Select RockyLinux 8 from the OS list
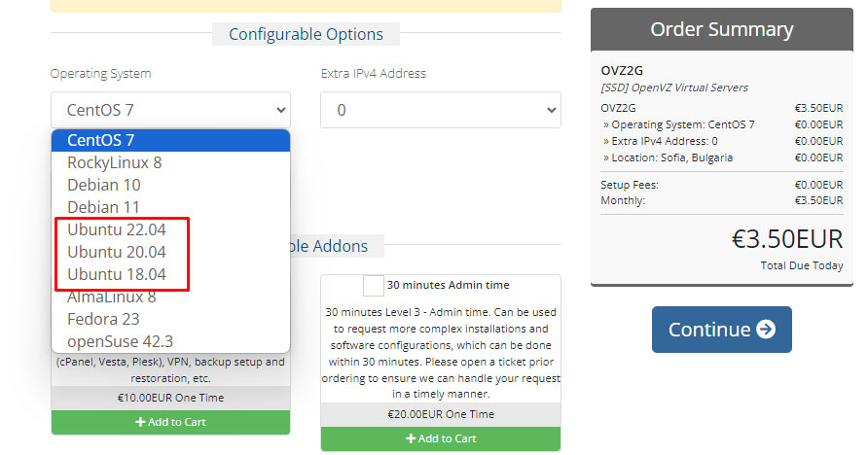Image resolution: width=868 pixels, height=455 pixels. [x=170, y=162]
